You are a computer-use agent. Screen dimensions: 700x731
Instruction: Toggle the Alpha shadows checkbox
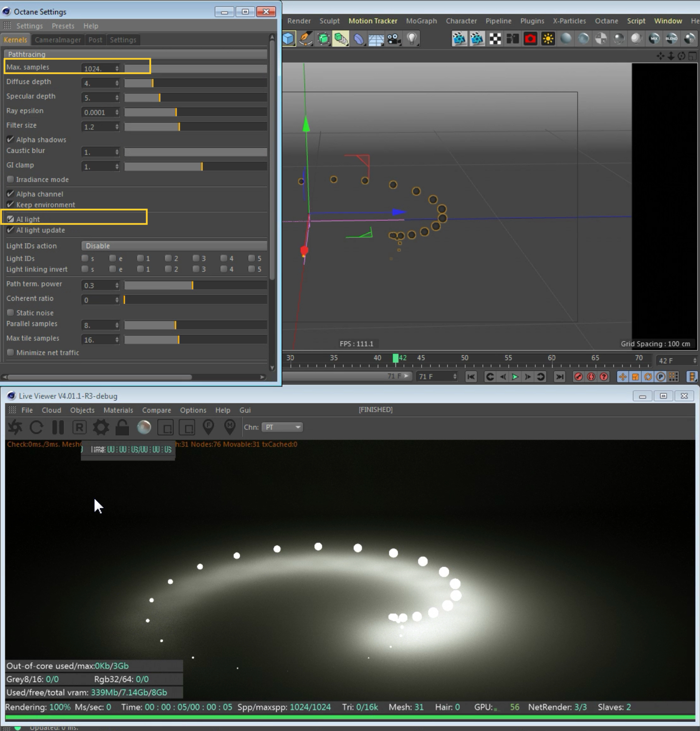pyautogui.click(x=10, y=139)
